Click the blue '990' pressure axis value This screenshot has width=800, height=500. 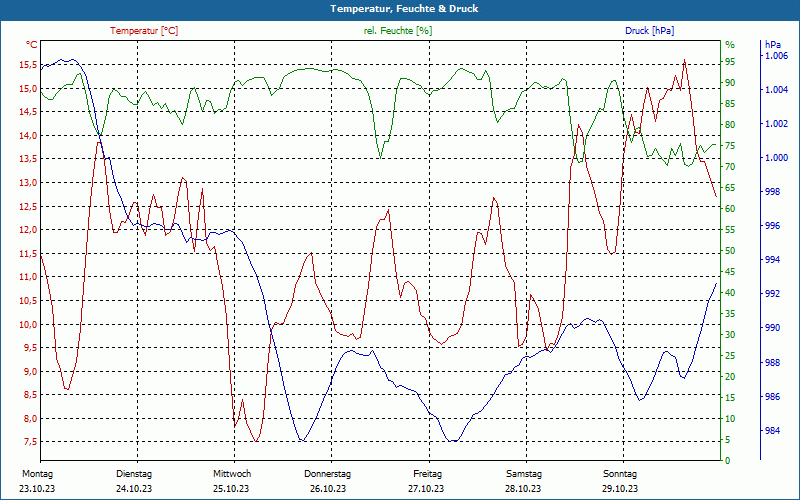[772, 328]
